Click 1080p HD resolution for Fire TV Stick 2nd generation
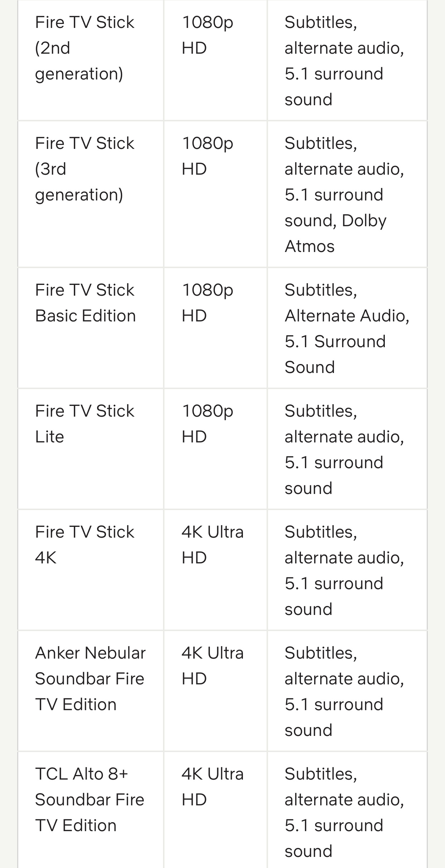Image resolution: width=445 pixels, height=868 pixels. (207, 35)
